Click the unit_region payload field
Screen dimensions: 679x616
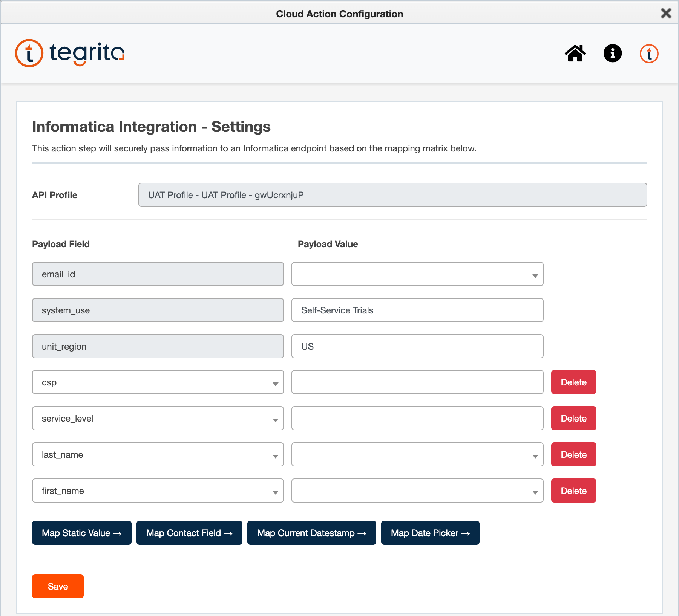tap(158, 346)
